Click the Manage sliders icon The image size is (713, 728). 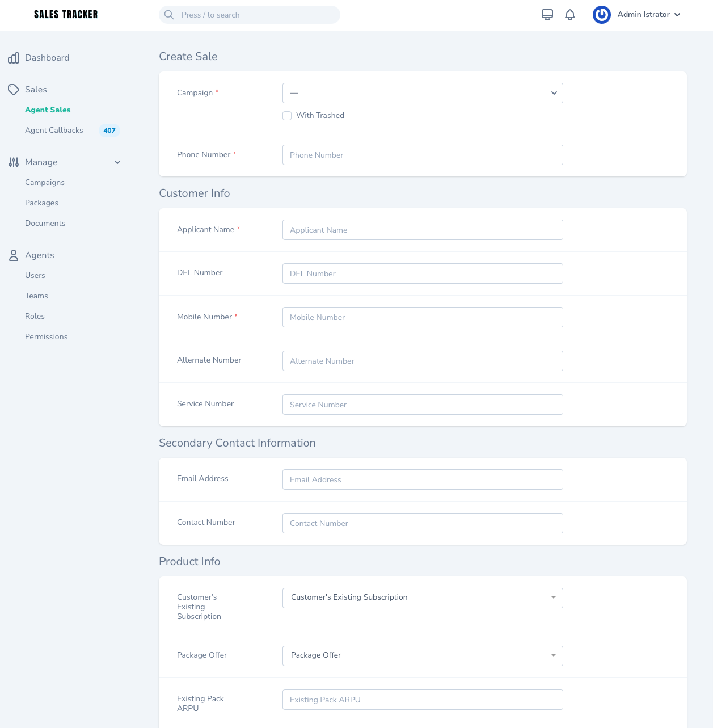pyautogui.click(x=14, y=162)
